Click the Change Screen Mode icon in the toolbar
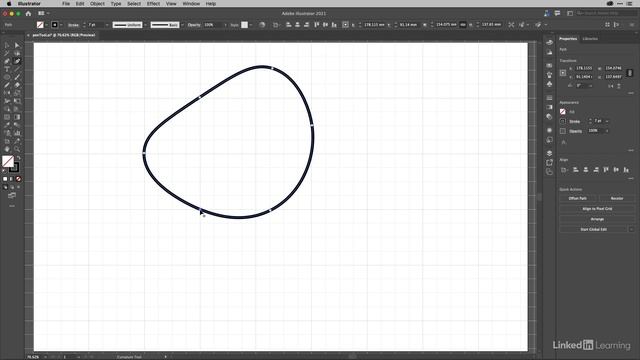The height and width of the screenshot is (360, 640). pos(12,196)
